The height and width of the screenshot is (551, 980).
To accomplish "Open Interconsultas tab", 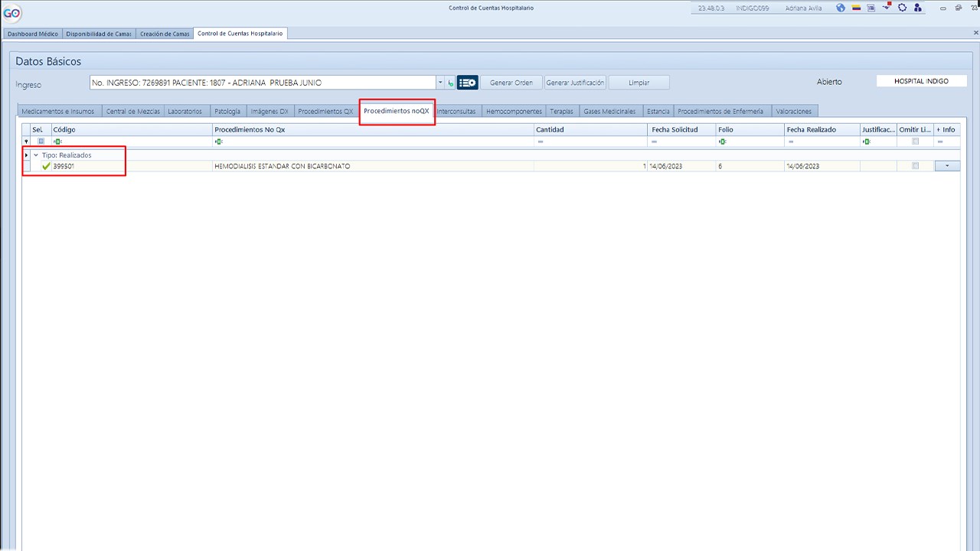I will point(456,111).
